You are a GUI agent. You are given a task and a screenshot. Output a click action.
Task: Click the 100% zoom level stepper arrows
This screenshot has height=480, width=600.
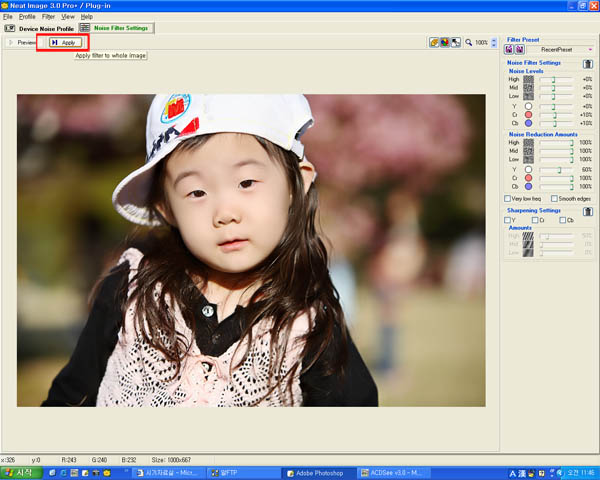494,42
